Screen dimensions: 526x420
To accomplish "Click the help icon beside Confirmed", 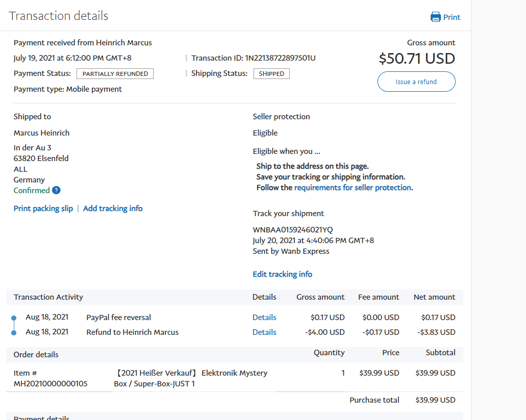I will tap(56, 191).
